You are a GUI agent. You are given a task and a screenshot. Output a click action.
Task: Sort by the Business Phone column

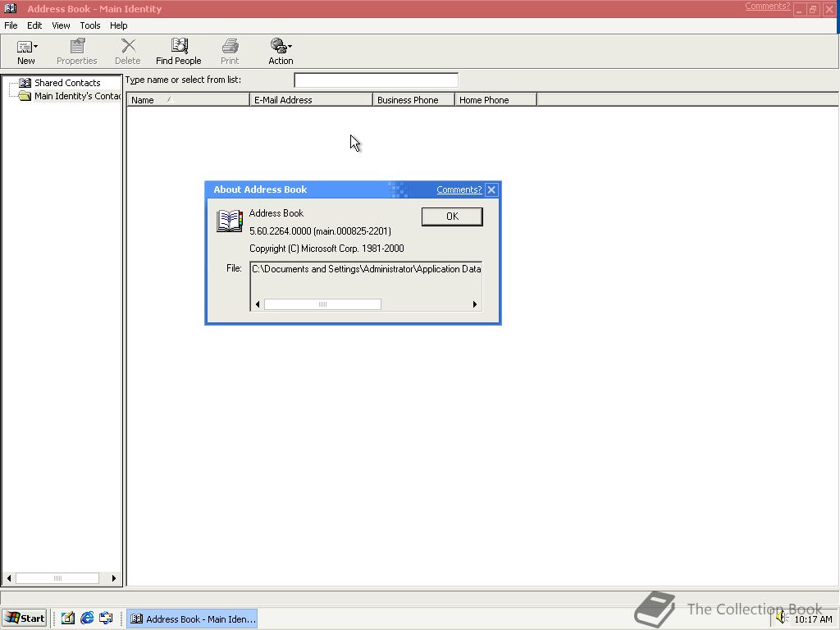coord(413,99)
